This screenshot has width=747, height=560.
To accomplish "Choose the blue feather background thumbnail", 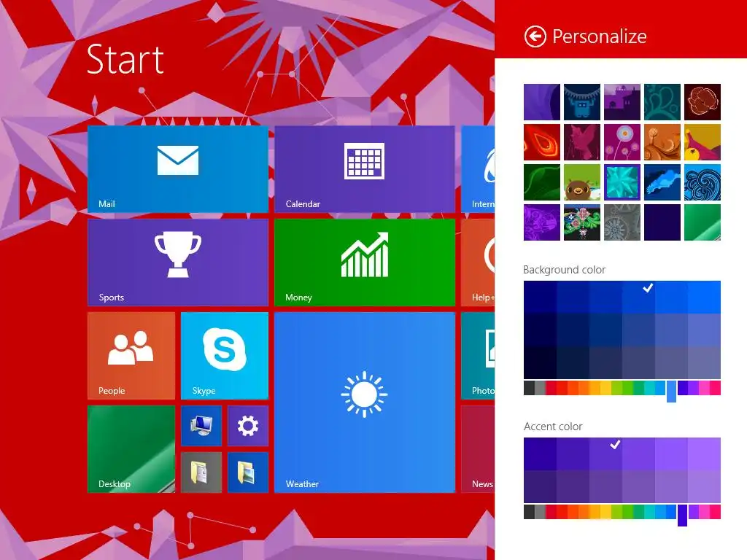I will tap(662, 182).
